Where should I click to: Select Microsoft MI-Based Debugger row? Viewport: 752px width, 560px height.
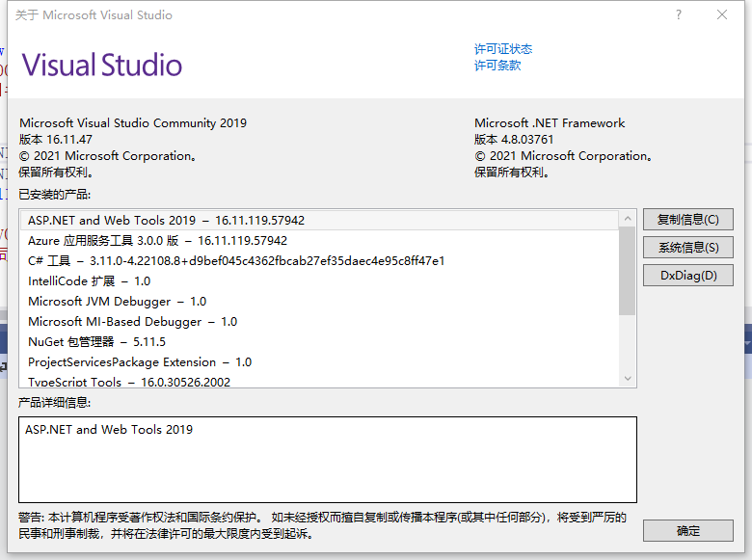pos(320,322)
